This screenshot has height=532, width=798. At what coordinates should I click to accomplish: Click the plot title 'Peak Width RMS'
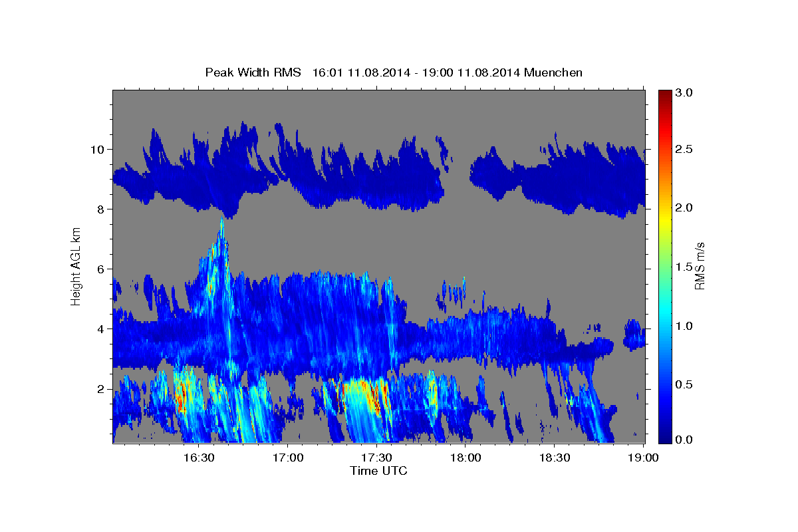(253, 72)
